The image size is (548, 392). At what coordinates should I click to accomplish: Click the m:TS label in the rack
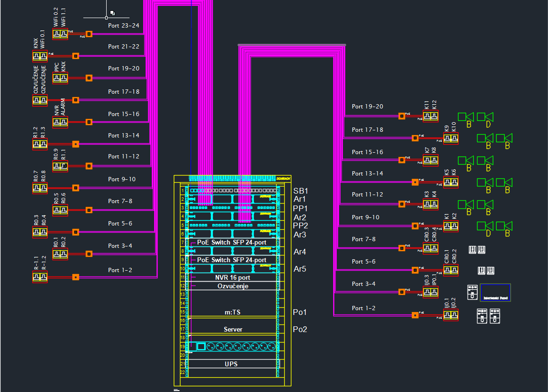[x=233, y=312]
